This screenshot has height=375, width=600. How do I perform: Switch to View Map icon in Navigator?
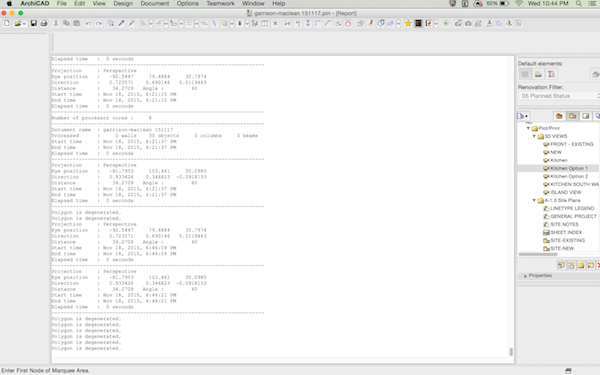(x=572, y=116)
